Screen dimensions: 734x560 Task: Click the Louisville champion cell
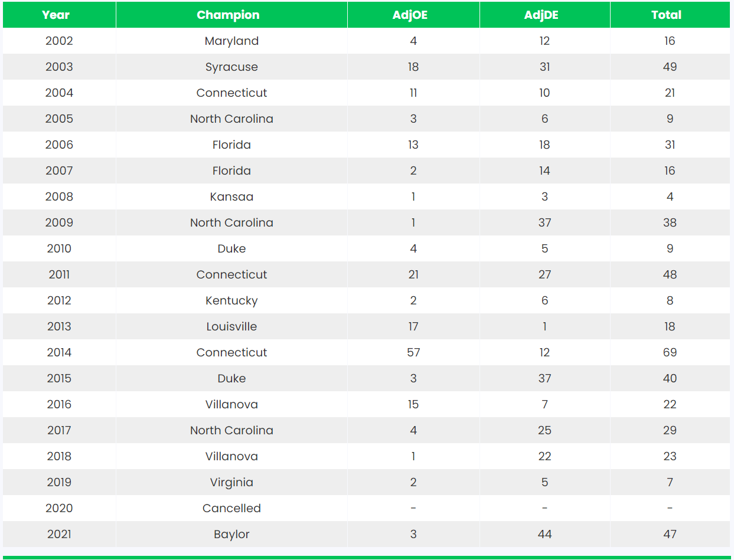point(231,326)
